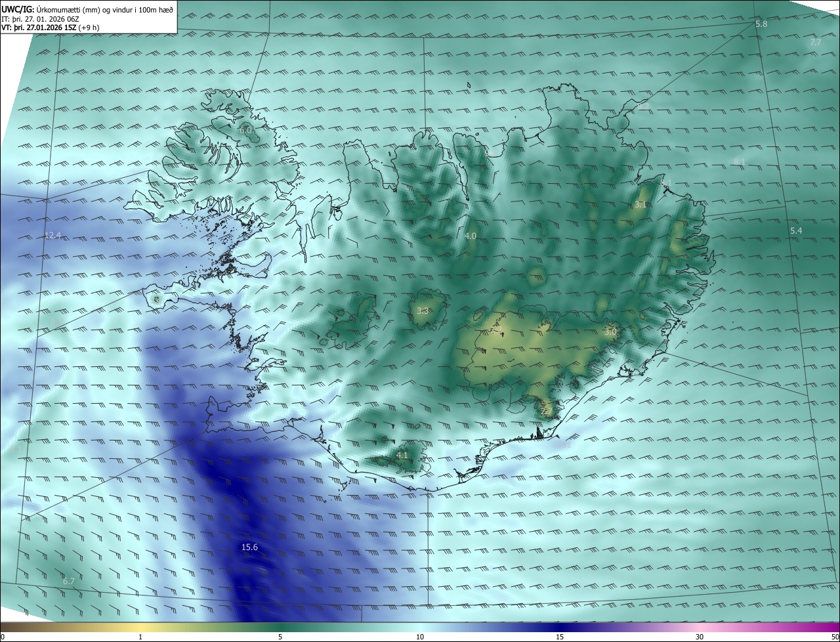Click the 3.1 value label
840x642 pixels.
[640, 205]
